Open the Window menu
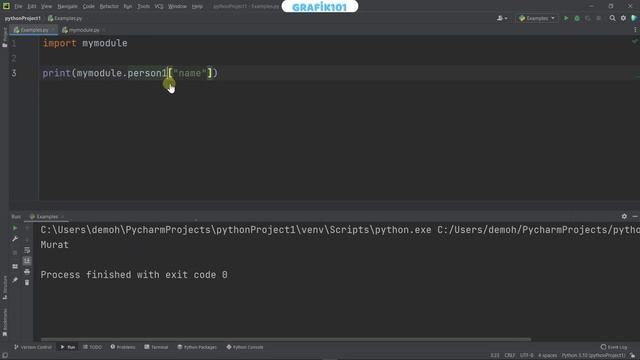Viewport: 640px width, 360px height. click(x=178, y=7)
